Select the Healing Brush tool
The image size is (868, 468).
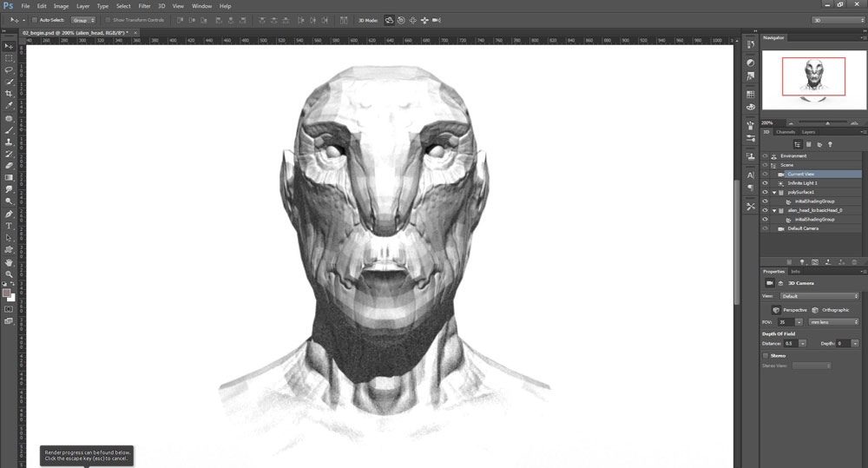[x=9, y=119]
